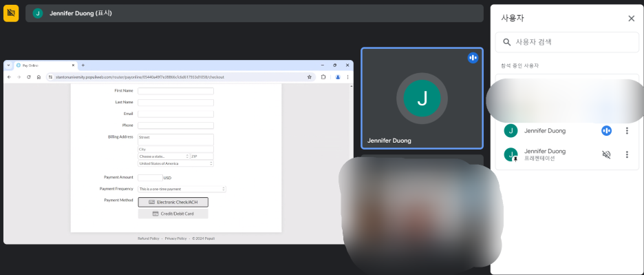Click the Payment Amount field
Image resolution: width=644 pixels, height=275 pixels.
pyautogui.click(x=150, y=178)
